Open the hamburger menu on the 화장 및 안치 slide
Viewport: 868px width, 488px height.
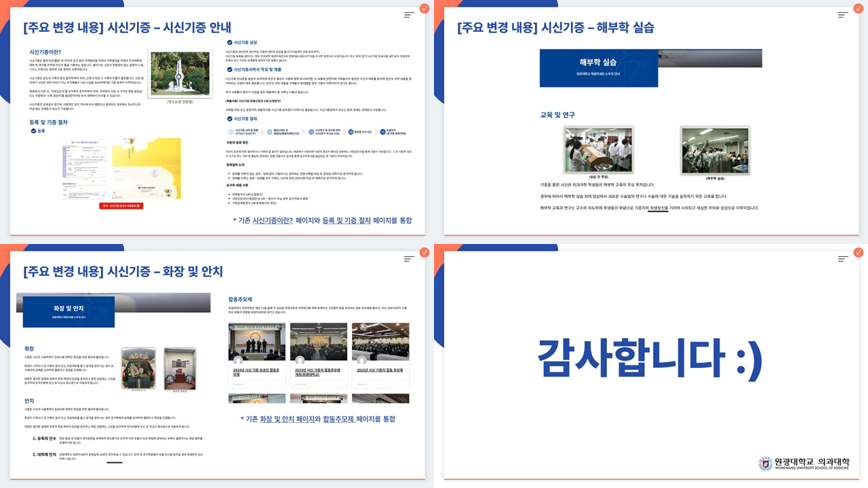coord(409,259)
